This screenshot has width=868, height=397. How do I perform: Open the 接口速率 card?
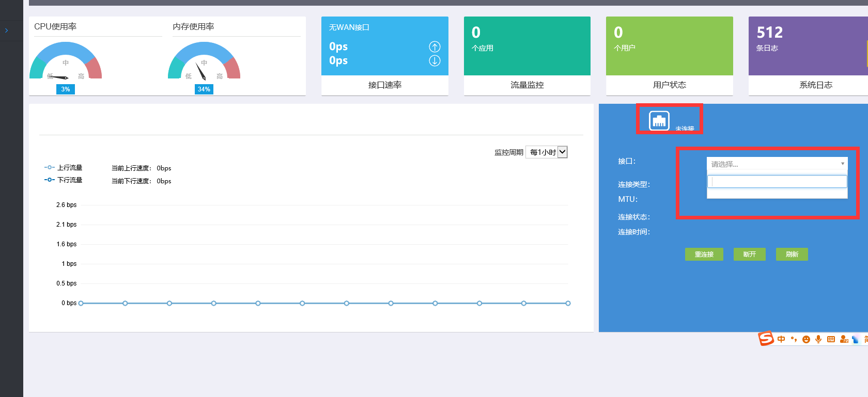385,85
